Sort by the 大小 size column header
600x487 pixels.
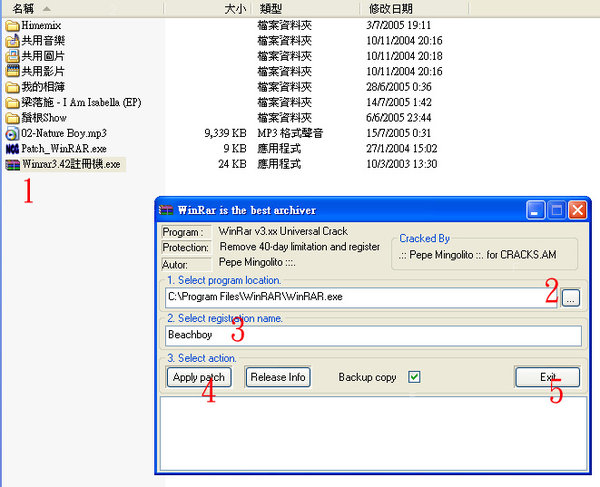coord(207,8)
